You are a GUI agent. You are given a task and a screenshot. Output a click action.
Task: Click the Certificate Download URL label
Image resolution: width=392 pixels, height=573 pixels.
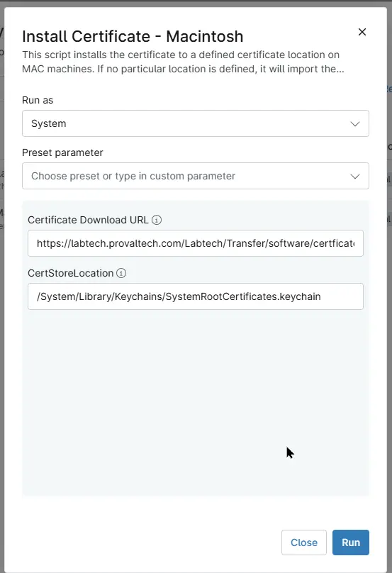(88, 220)
